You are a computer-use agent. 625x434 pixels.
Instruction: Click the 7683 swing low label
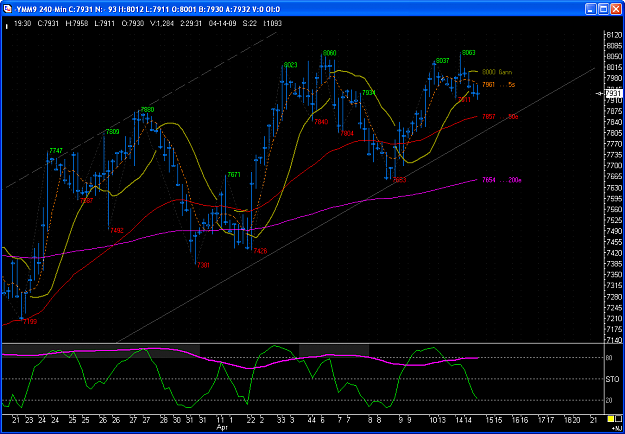[399, 180]
